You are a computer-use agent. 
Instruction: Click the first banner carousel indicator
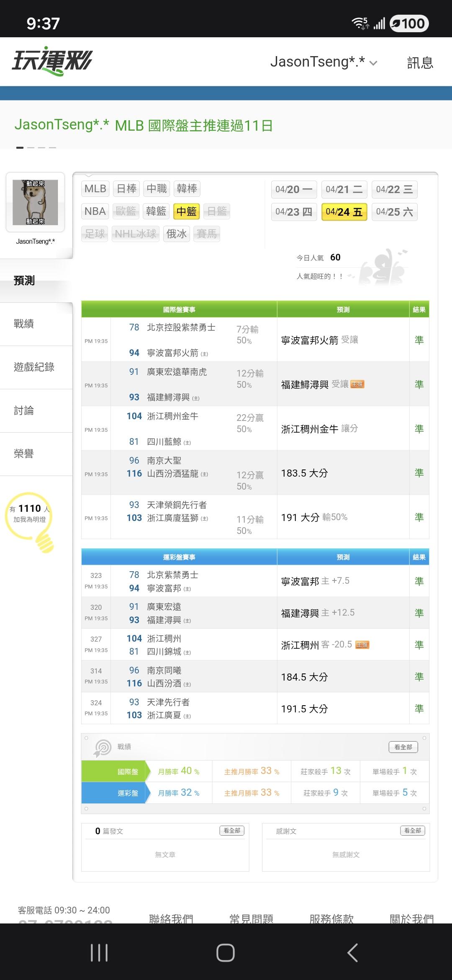[x=20, y=148]
